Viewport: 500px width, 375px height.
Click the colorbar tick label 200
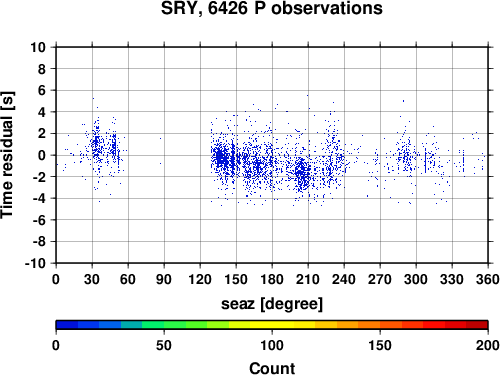[x=488, y=345]
